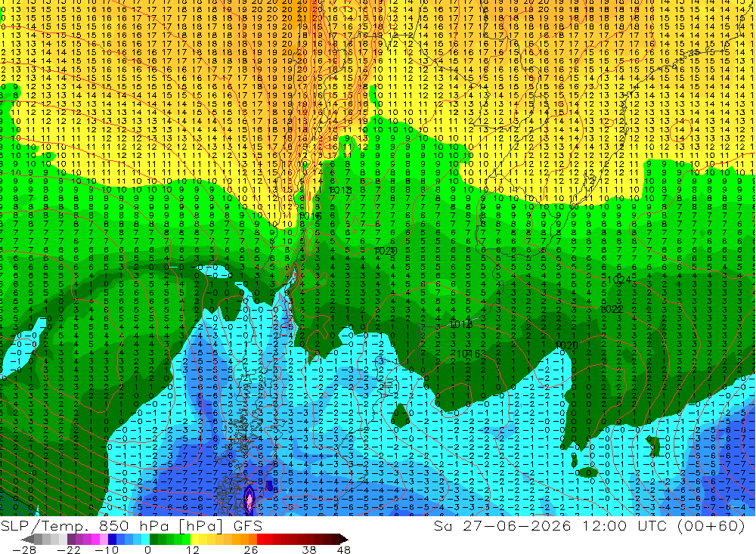Click the gray left arrow of color scale

[27, 539]
